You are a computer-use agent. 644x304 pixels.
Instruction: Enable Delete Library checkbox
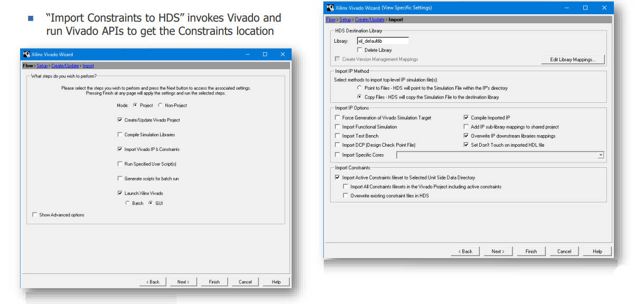(x=360, y=50)
